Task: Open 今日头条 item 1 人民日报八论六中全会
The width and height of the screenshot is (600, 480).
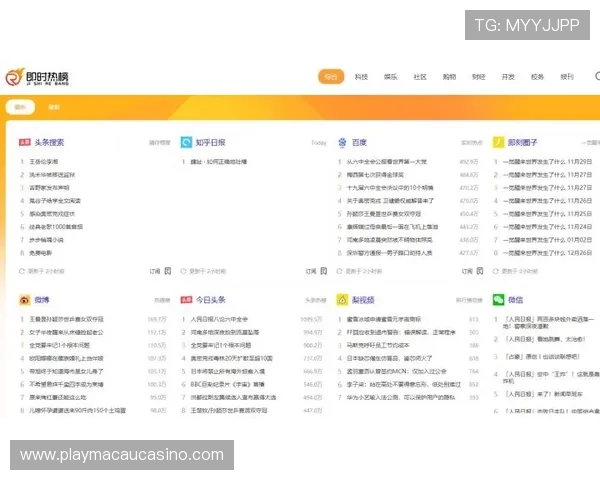Action: tap(219, 319)
